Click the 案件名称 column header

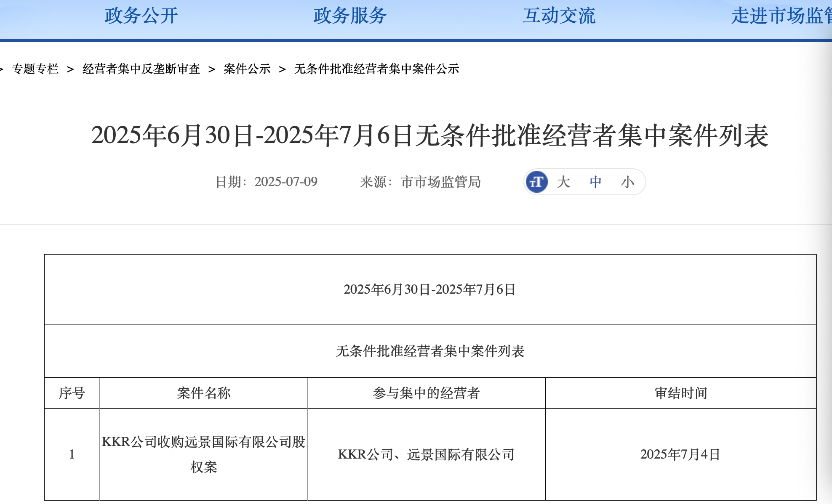coord(204,393)
